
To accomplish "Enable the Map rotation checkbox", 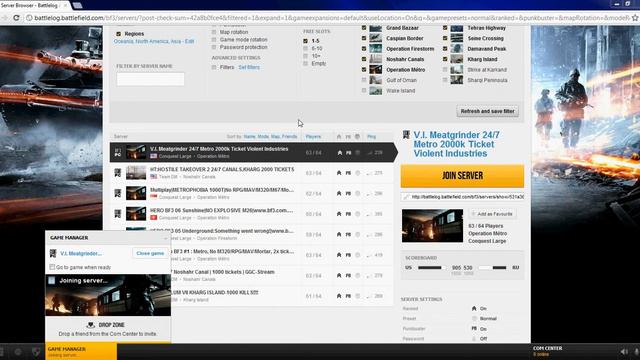I will pyautogui.click(x=214, y=32).
